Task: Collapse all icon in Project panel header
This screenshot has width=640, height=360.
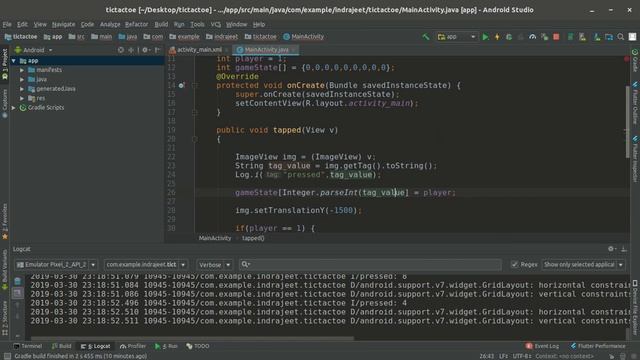Action: (131, 50)
